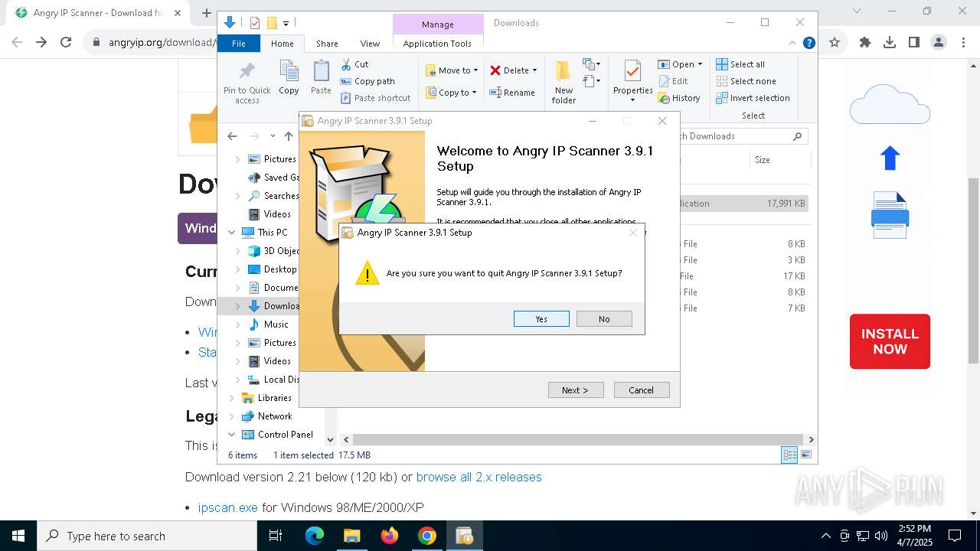The width and height of the screenshot is (980, 551).
Task: Open ipscan.exe download link
Action: click(228, 507)
